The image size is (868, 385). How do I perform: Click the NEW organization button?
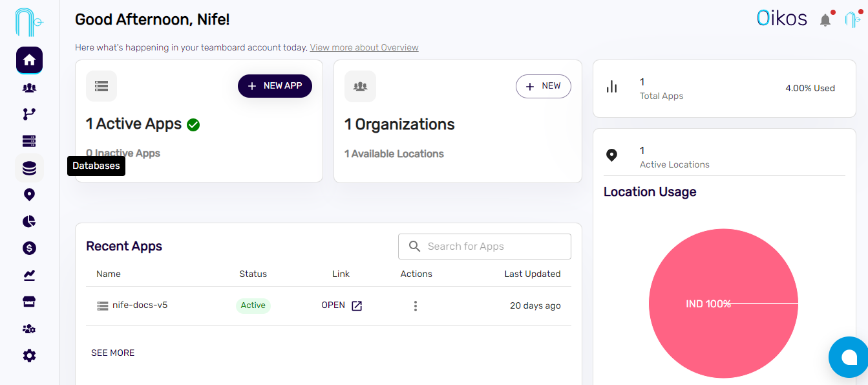(x=543, y=86)
